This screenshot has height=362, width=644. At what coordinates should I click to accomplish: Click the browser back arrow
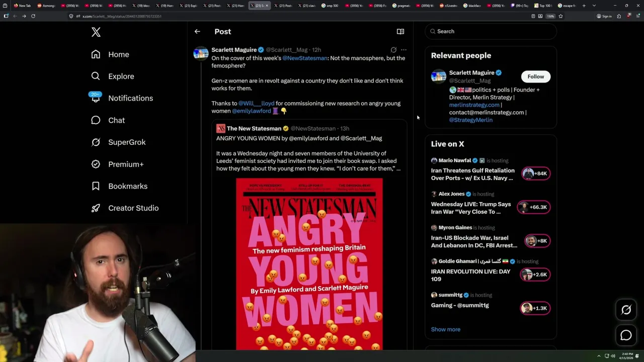(15, 16)
